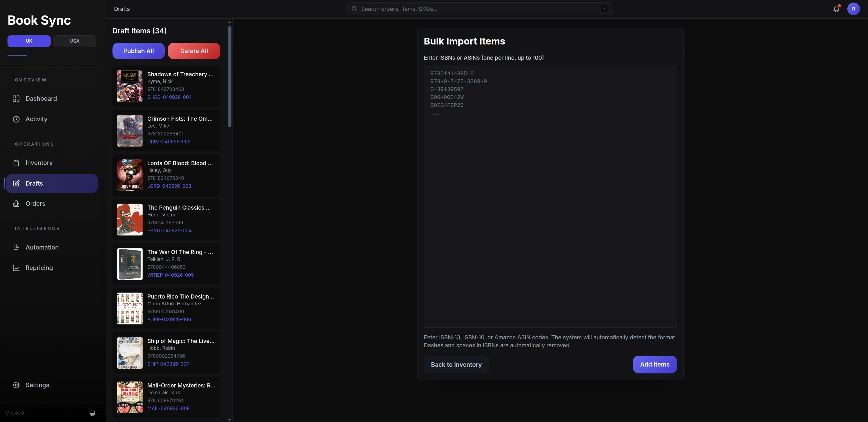Open the R user avatar menu
The image size is (868, 422).
[854, 9]
